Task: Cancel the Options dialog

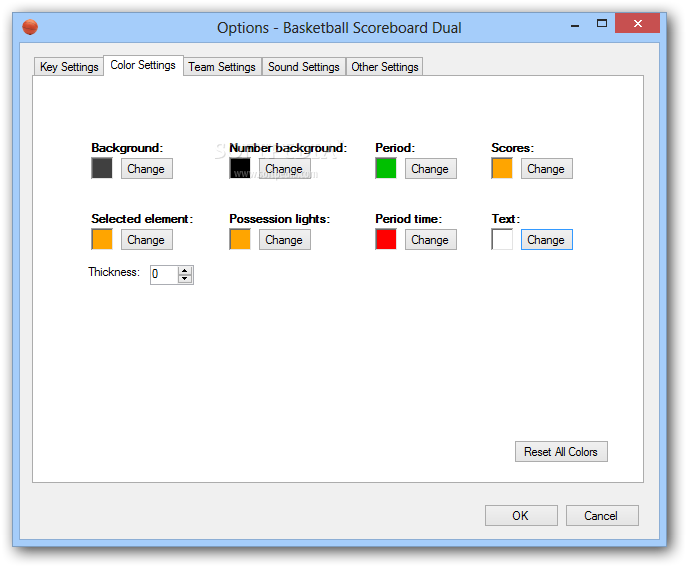Action: (x=602, y=515)
